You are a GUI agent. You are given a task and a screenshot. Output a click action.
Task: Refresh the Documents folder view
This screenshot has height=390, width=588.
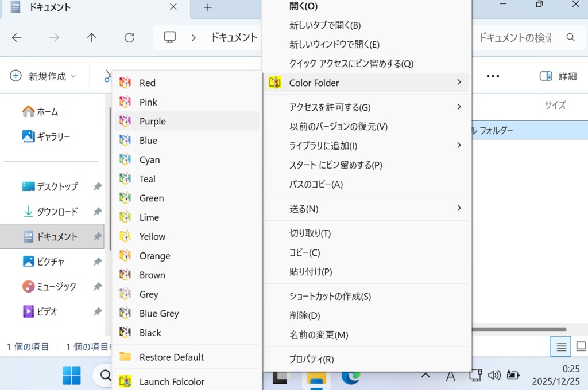point(129,37)
